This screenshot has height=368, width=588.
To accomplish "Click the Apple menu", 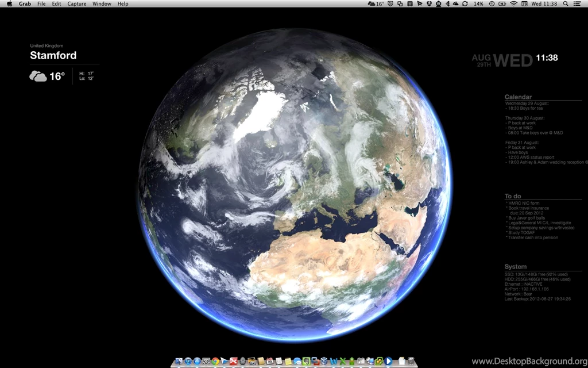I will click(9, 3).
